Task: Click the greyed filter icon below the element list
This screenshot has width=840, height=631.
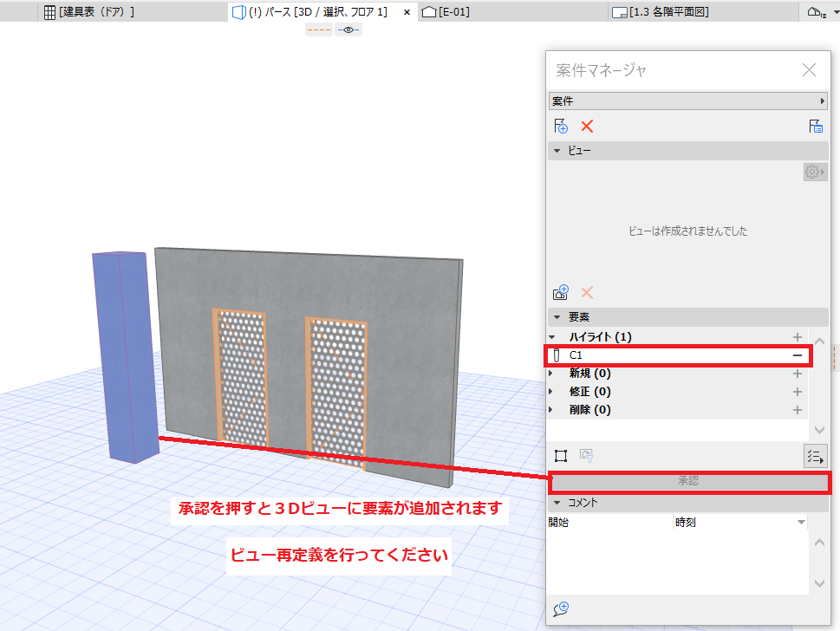Action: point(587,456)
